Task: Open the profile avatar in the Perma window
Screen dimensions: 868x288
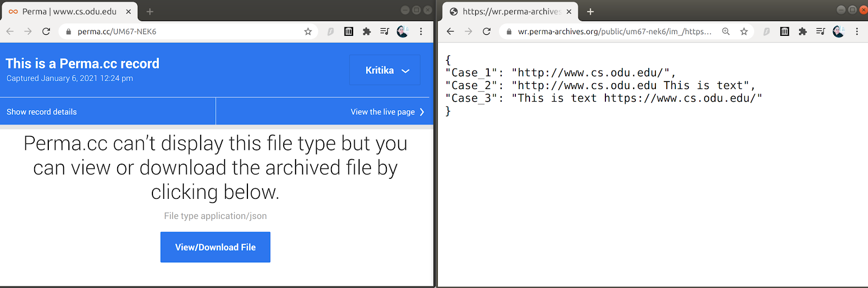Action: point(403,32)
